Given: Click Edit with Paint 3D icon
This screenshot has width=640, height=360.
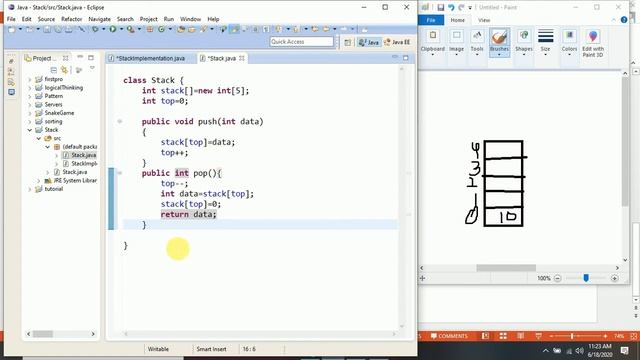Looking at the screenshot, I should pos(593,37).
